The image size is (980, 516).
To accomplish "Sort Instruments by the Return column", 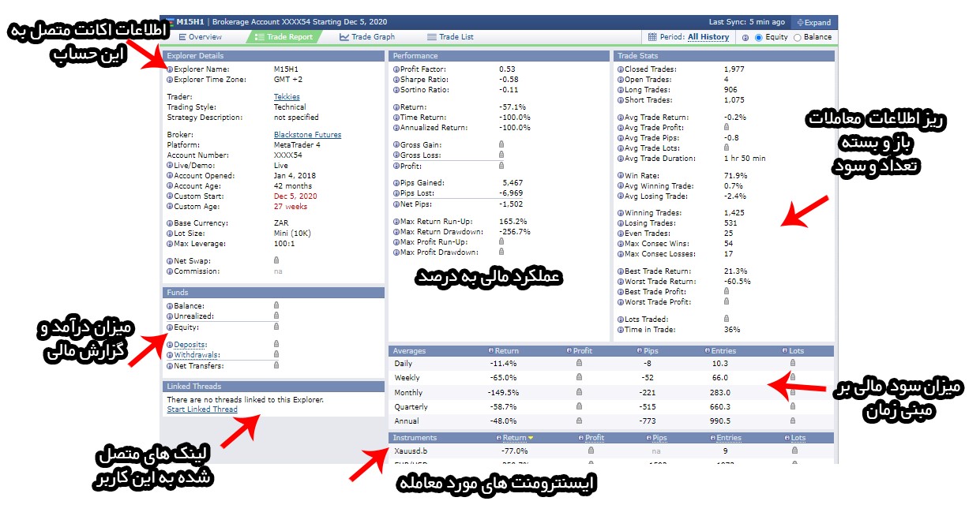I will (514, 438).
